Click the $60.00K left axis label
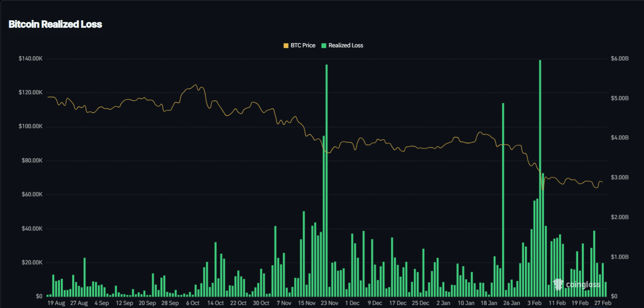 point(31,195)
